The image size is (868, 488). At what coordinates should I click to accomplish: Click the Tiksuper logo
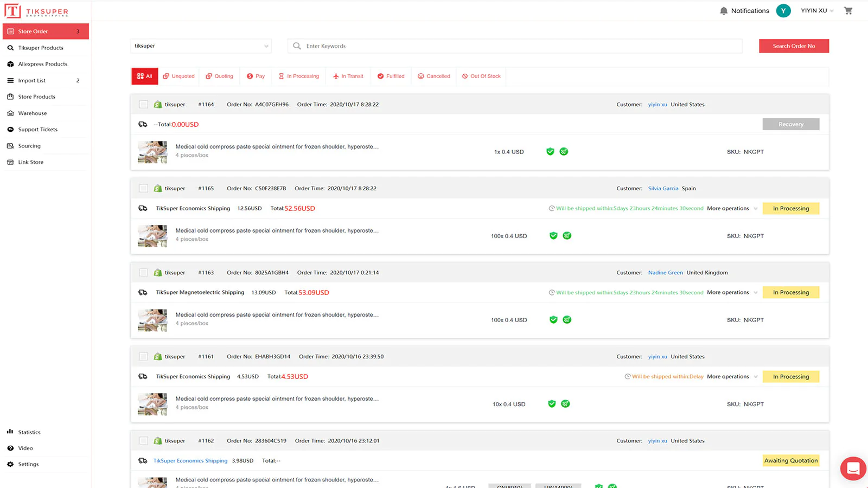point(36,11)
